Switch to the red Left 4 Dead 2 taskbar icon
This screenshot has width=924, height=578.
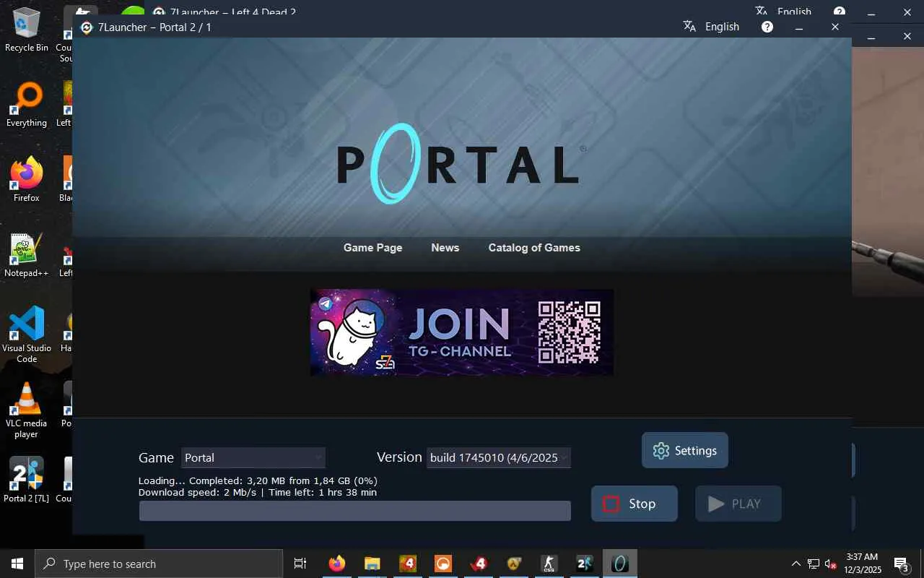[x=479, y=564]
